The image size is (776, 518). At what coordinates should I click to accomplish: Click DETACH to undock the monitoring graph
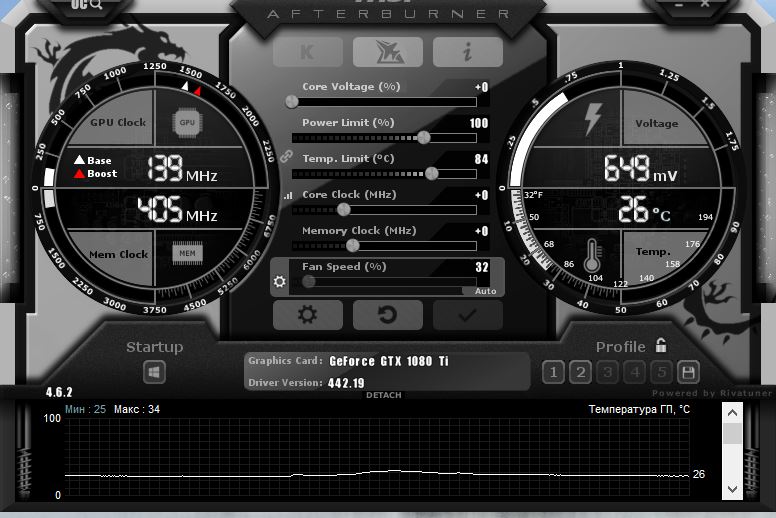pos(384,395)
